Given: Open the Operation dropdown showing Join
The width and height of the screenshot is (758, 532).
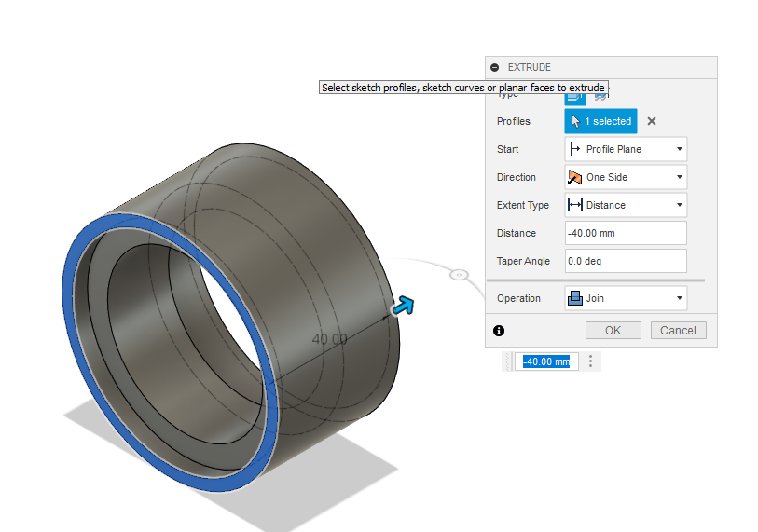Looking at the screenshot, I should [x=626, y=298].
